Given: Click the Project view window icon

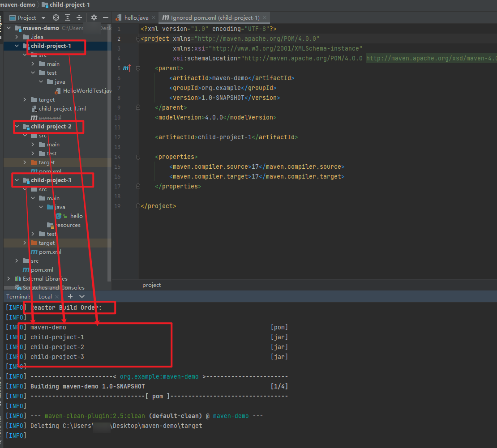Looking at the screenshot, I should [13, 18].
